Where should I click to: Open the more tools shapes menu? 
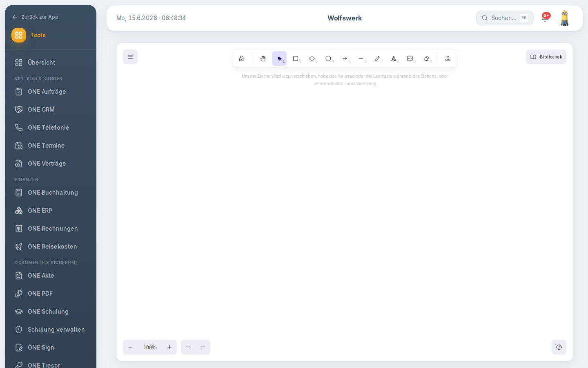pos(448,58)
